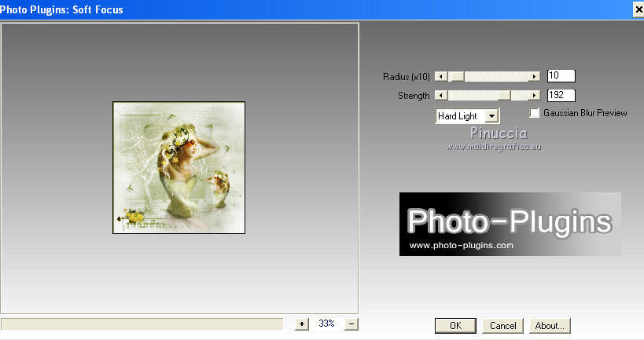Screen dimensions: 644x340
Task: Click the preview image thumbnail
Action: [x=178, y=168]
